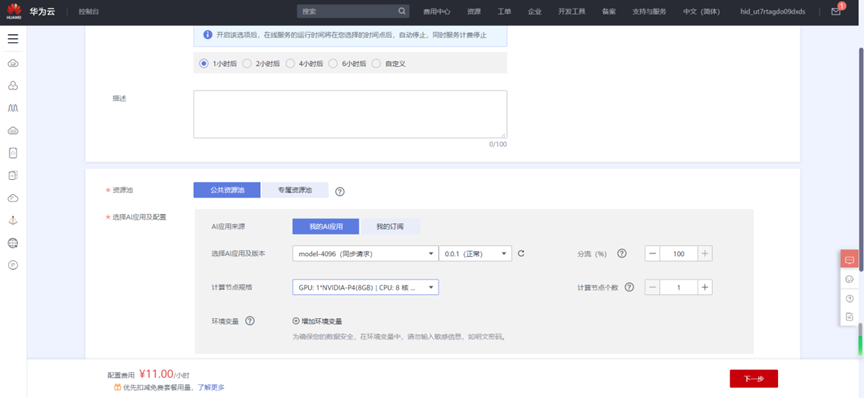Click the 计算节点个数 value field showing 1
Screen dimensions: 864x398
[x=678, y=287]
